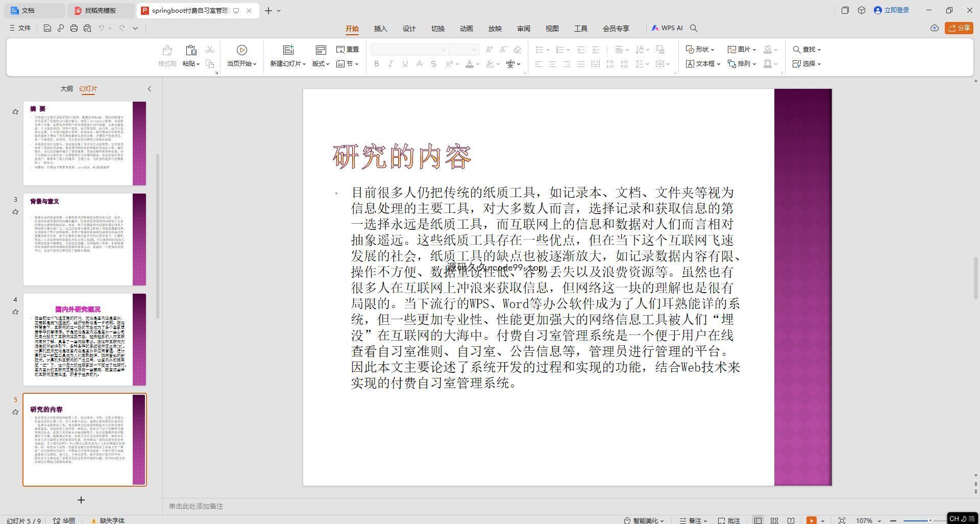Click the fit-to-window zoom icon
This screenshot has width=980, height=524.
(842, 520)
